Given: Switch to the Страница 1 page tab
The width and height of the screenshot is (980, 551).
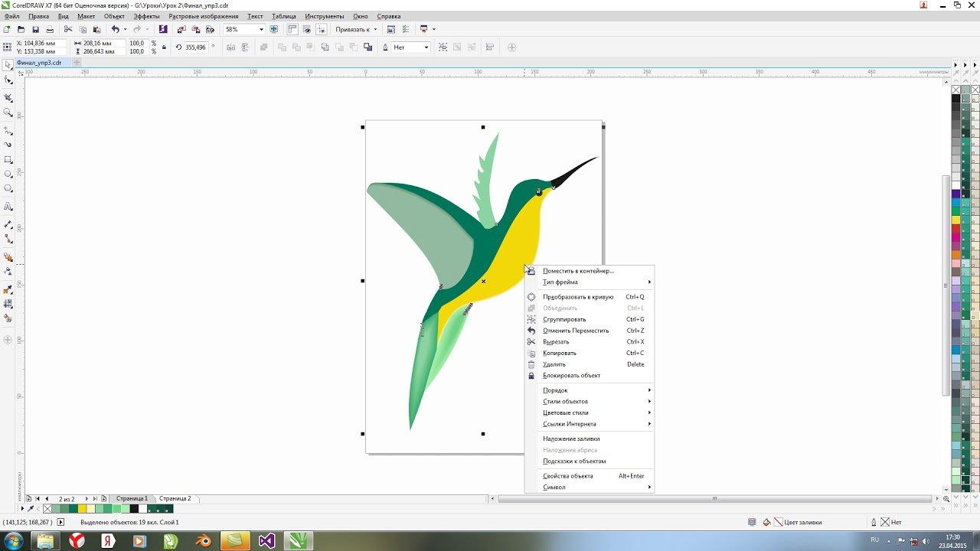Looking at the screenshot, I should pos(132,498).
